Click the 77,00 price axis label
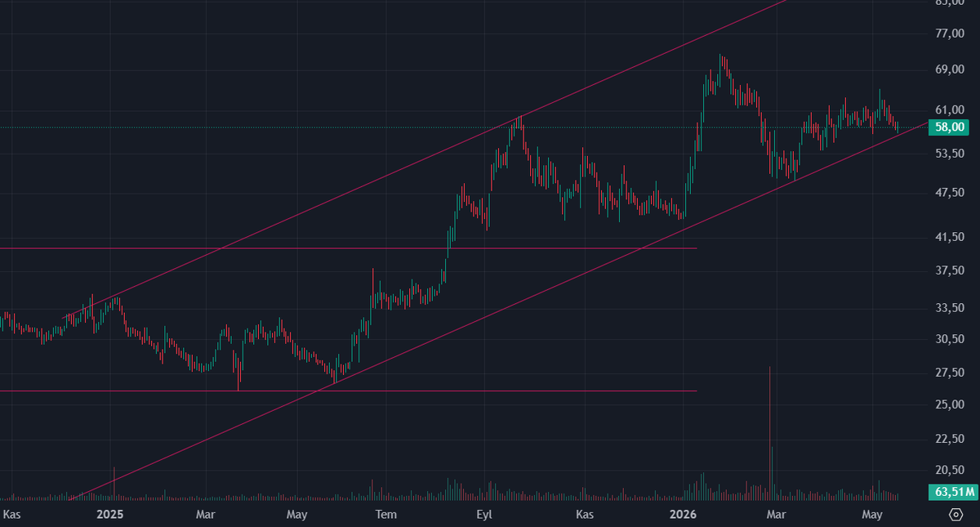Viewport: 980px width, 527px height. tap(951, 33)
